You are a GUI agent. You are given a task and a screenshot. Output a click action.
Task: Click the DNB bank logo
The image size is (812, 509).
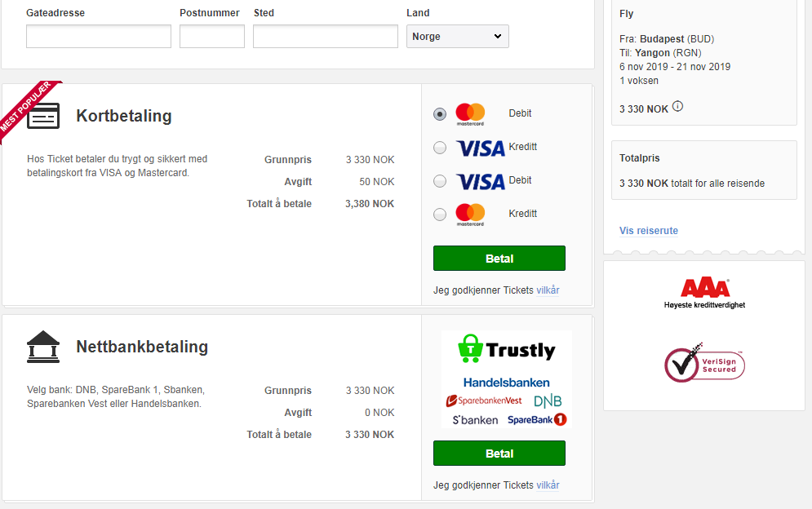pos(548,401)
